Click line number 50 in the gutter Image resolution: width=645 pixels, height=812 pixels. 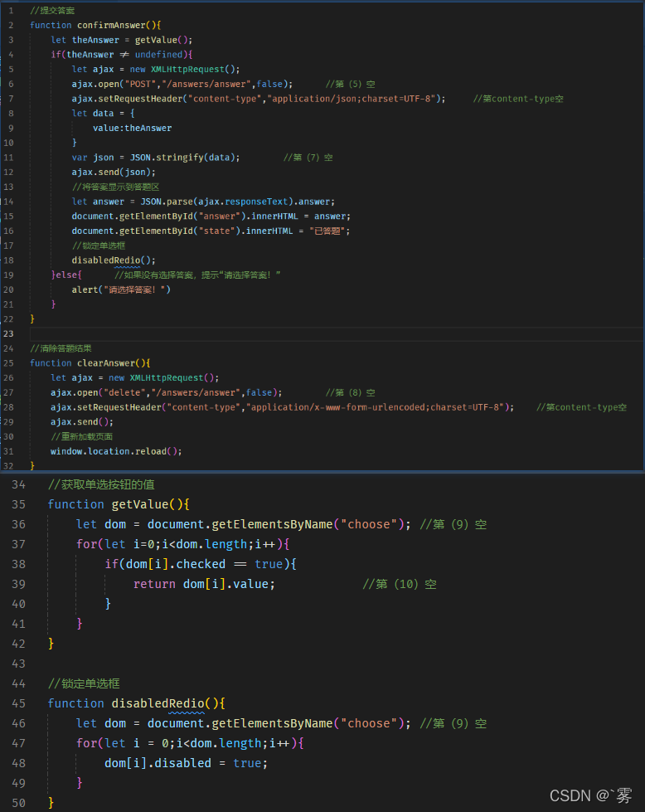(x=18, y=803)
